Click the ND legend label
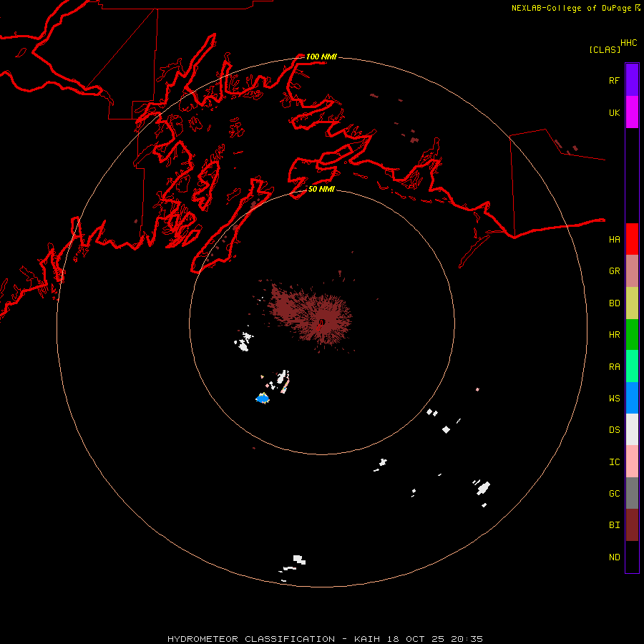The width and height of the screenshot is (644, 644). point(614,557)
